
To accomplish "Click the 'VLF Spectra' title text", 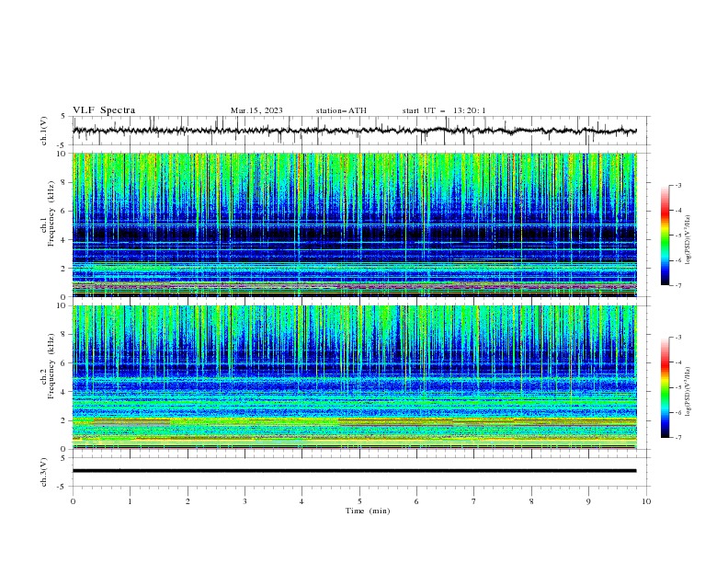I will coord(104,110).
